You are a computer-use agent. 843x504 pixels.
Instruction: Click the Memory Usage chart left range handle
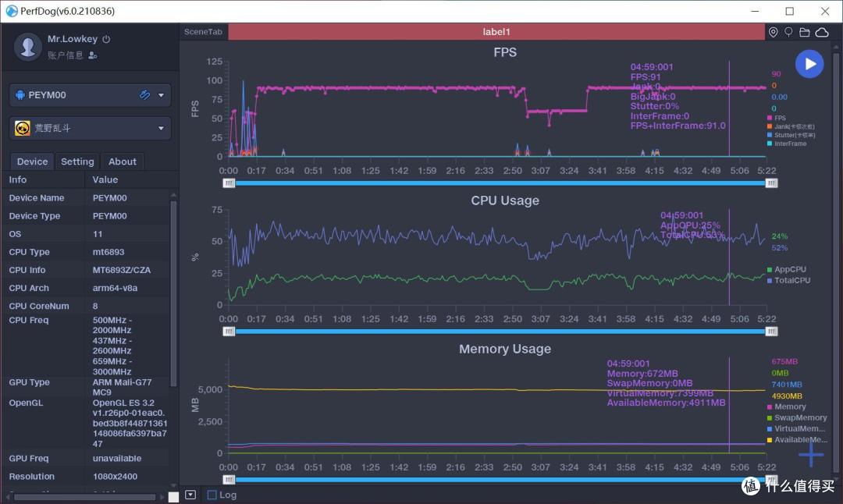click(x=229, y=480)
